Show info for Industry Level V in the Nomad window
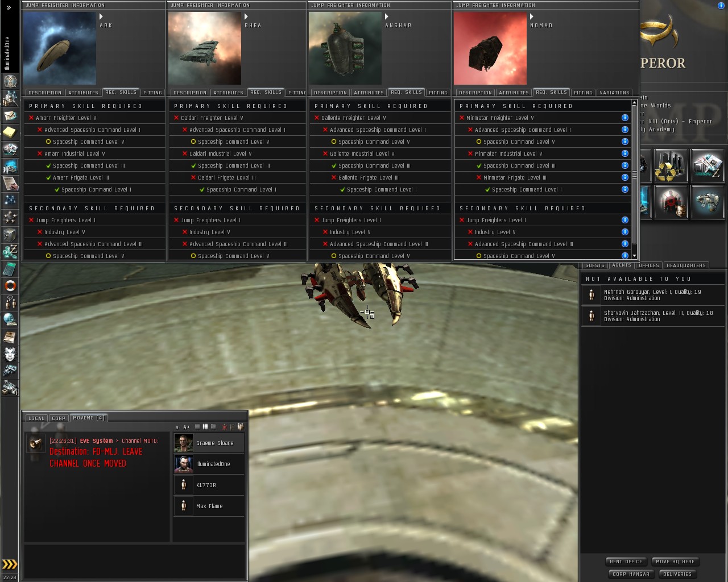Screen dimensions: 728x582 click(x=625, y=232)
